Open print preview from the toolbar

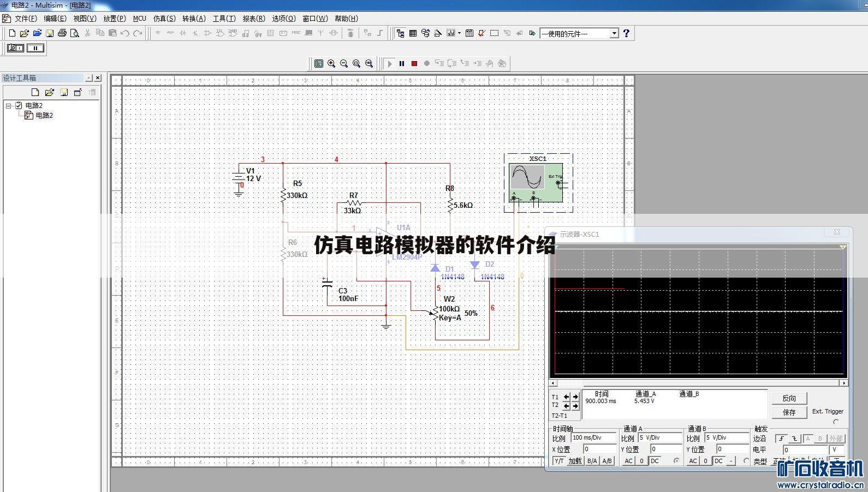click(75, 33)
